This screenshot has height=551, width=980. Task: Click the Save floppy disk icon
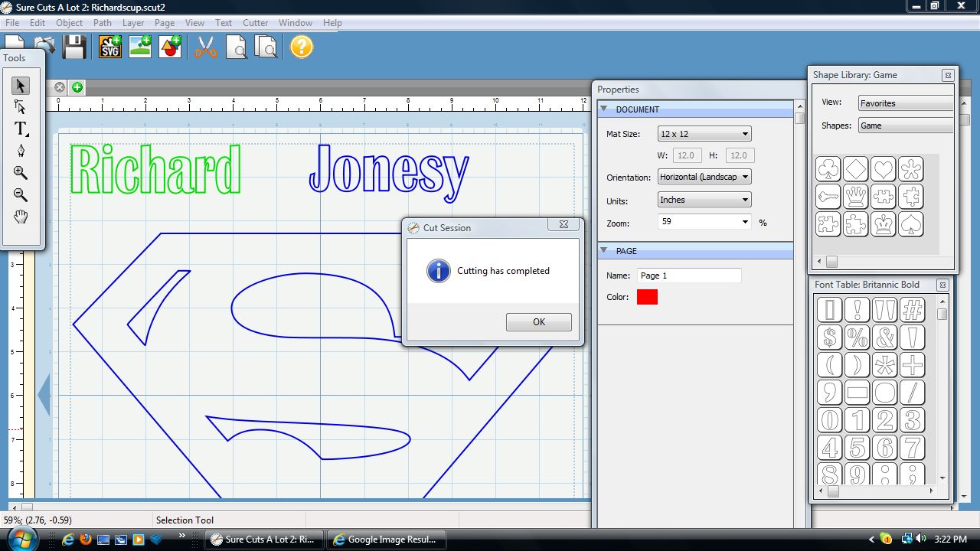74,47
